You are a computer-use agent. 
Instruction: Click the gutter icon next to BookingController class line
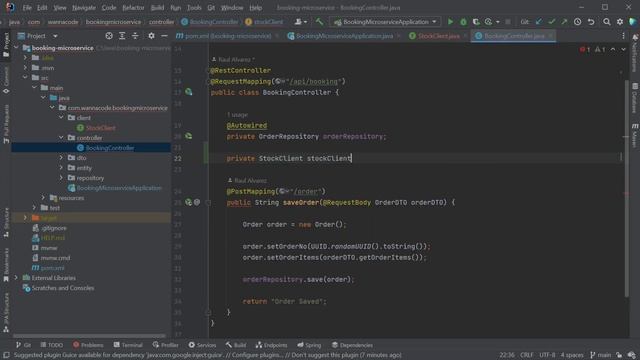(189, 92)
